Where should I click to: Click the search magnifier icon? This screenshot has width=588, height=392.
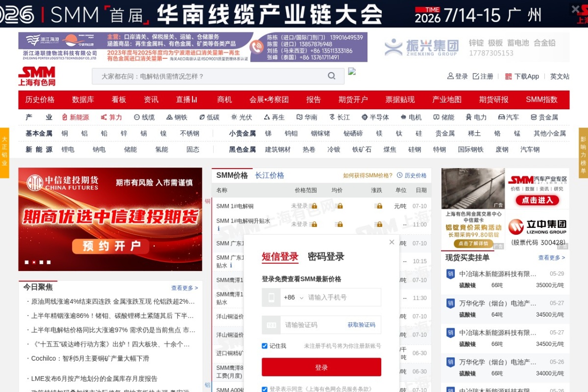tap(332, 76)
